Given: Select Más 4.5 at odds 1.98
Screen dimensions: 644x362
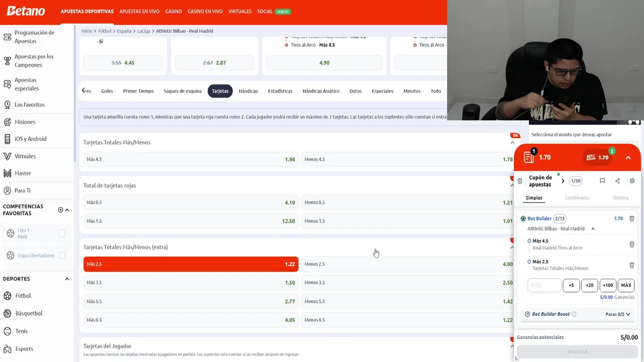Looking at the screenshot, I should [x=191, y=159].
